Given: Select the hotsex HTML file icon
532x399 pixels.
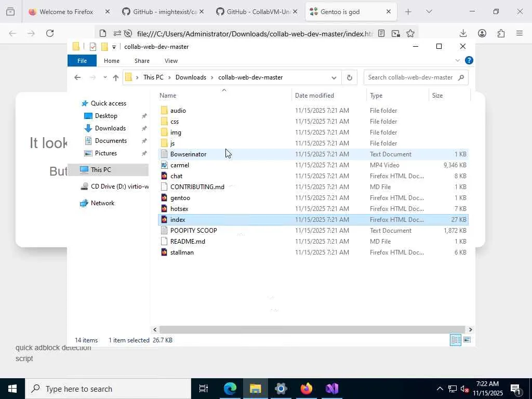Looking at the screenshot, I should pos(164,209).
